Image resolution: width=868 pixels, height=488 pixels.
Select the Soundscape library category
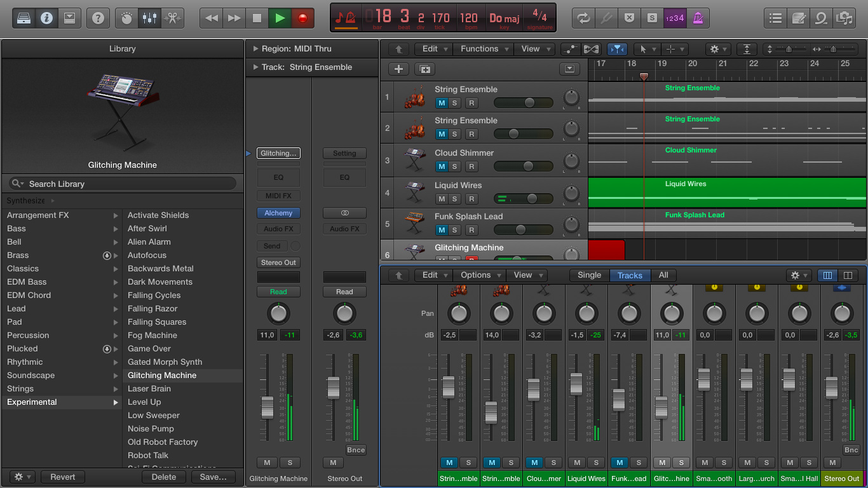(62, 376)
